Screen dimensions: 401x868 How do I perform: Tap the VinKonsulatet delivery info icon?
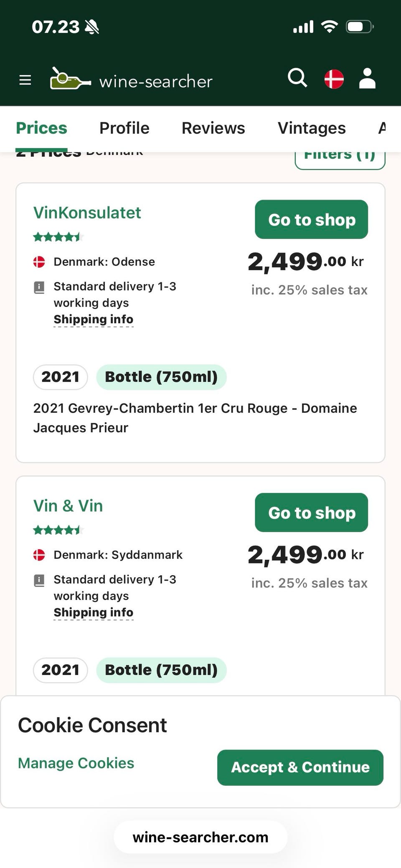39,287
